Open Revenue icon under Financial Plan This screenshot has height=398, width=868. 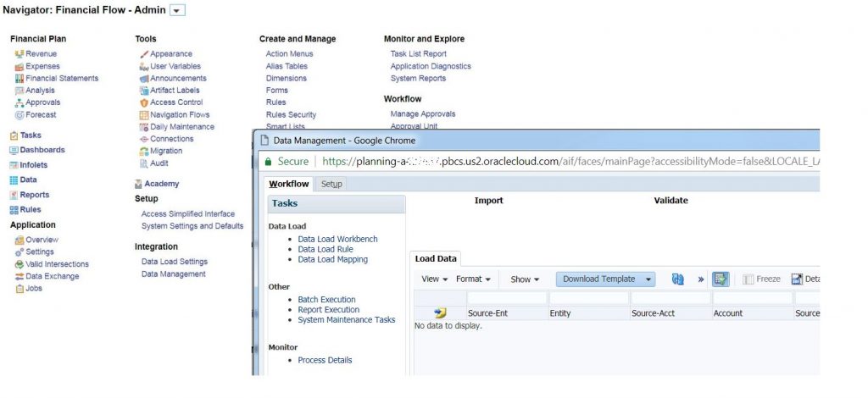[19, 53]
